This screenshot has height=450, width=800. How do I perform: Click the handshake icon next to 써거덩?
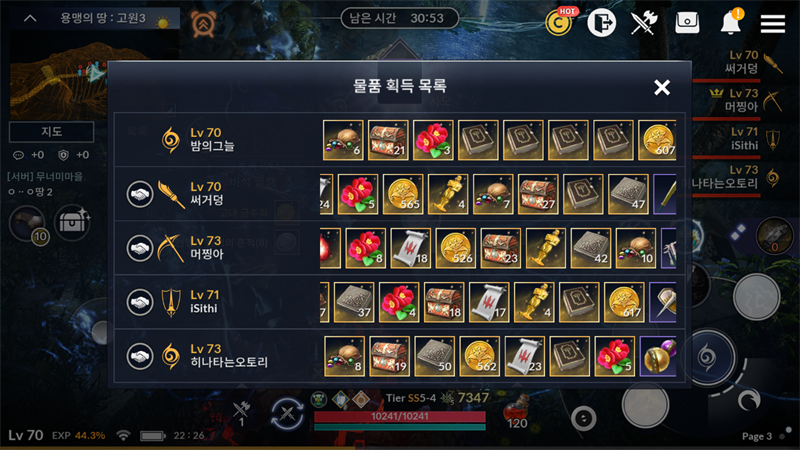pos(140,194)
